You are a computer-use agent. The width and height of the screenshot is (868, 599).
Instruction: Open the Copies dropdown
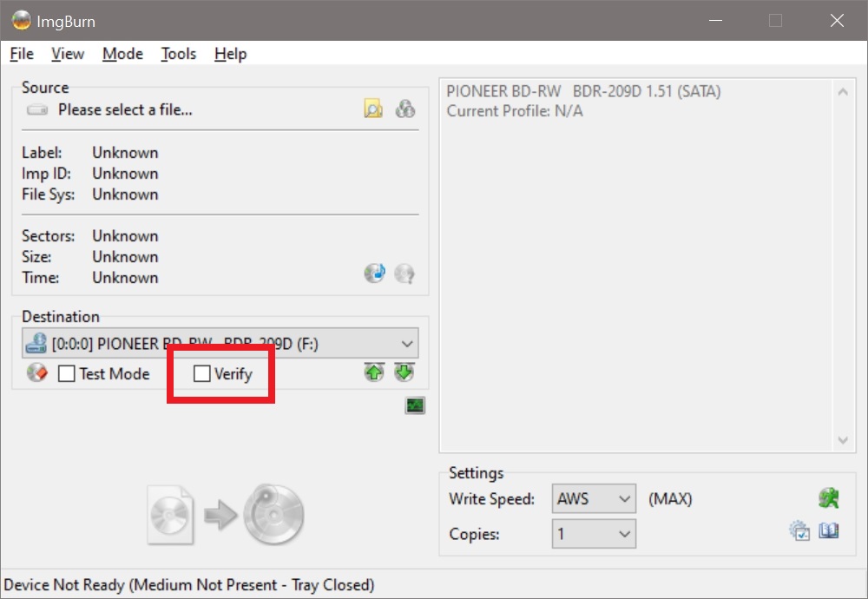pyautogui.click(x=594, y=534)
